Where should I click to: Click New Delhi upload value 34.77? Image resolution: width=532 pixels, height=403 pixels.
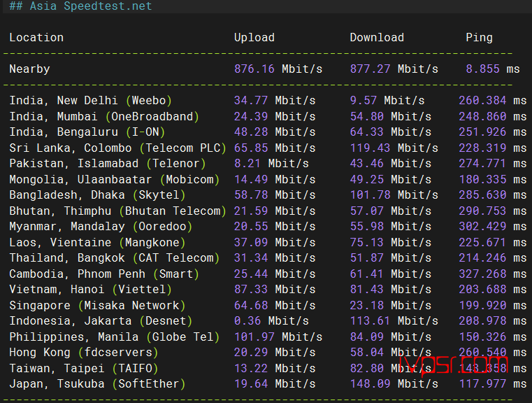pyautogui.click(x=251, y=101)
